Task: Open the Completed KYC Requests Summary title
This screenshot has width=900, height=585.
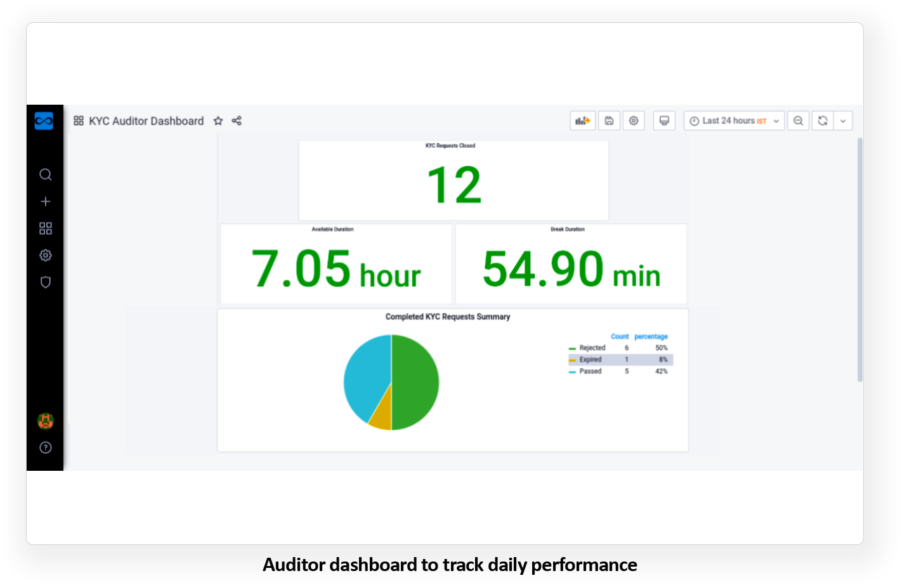Action: click(448, 316)
